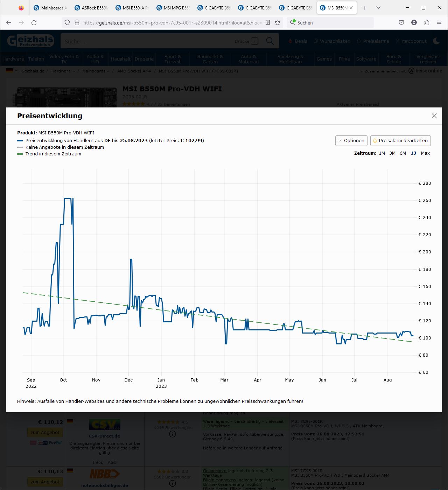The image size is (448, 490).
Task: Switch to the MSI B550-A Pro tab
Action: click(x=132, y=8)
